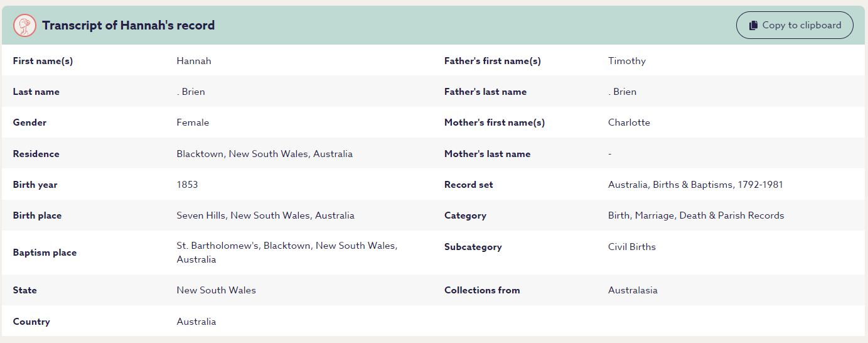Click the 'Baptism place' label
This screenshot has height=343, width=868.
tap(45, 253)
